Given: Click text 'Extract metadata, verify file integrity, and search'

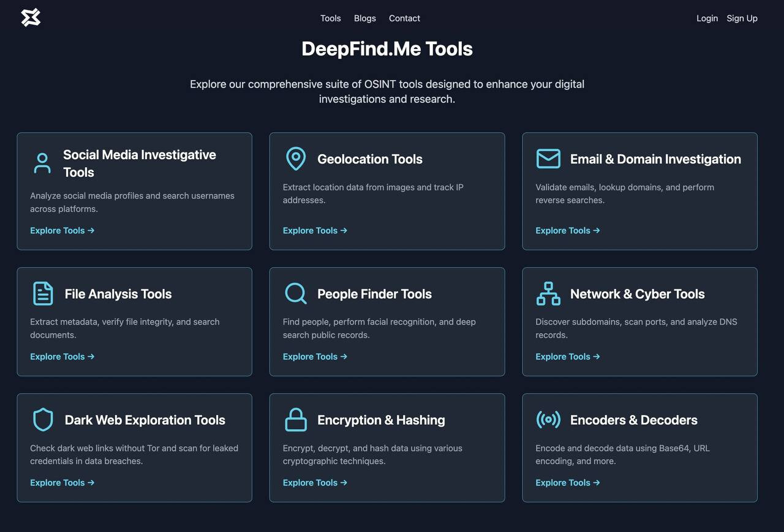Looking at the screenshot, I should point(125,322).
